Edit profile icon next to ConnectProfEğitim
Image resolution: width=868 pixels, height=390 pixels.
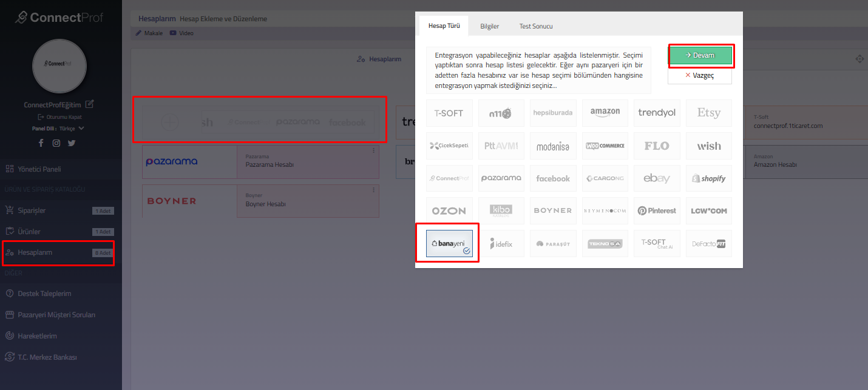click(90, 104)
